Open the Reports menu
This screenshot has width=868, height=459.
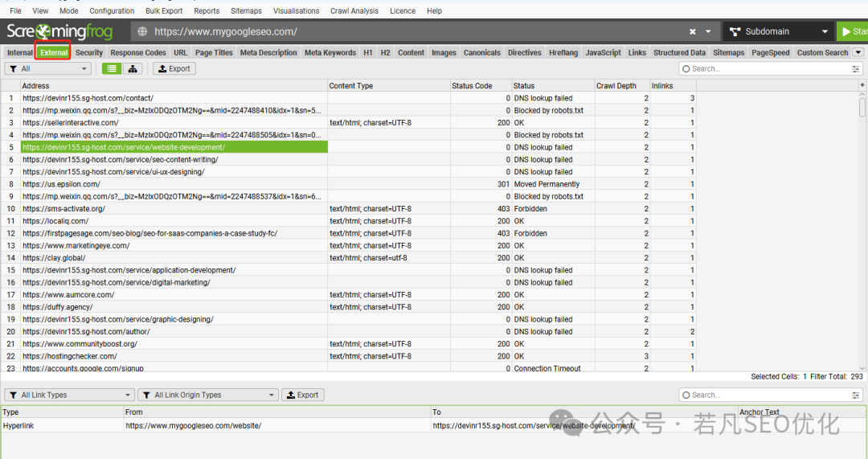(207, 10)
